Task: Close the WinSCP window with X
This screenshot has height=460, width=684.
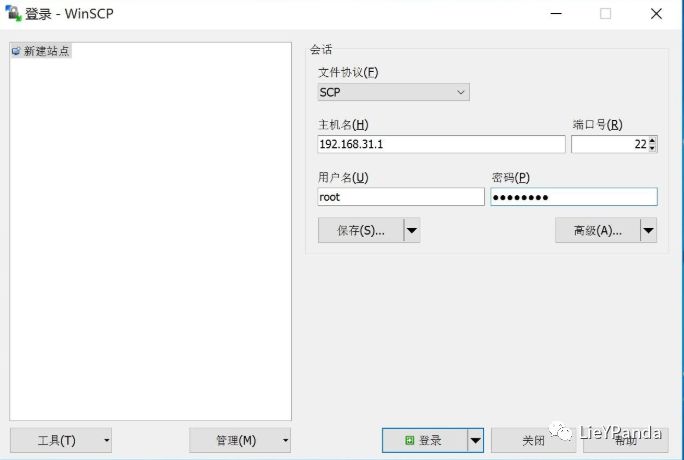Action: pos(656,14)
